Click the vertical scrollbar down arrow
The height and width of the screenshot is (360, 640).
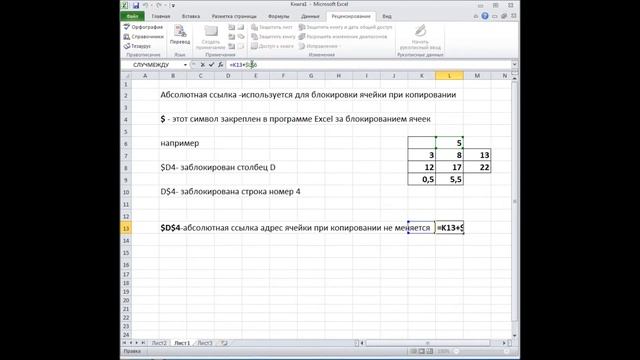(515, 336)
